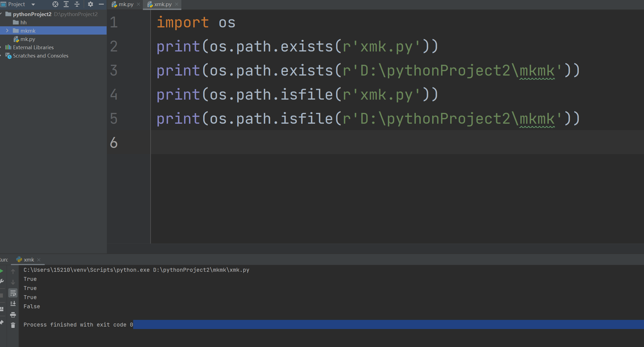Click on empty line 6 in editor
The image size is (644, 347).
[332, 142]
